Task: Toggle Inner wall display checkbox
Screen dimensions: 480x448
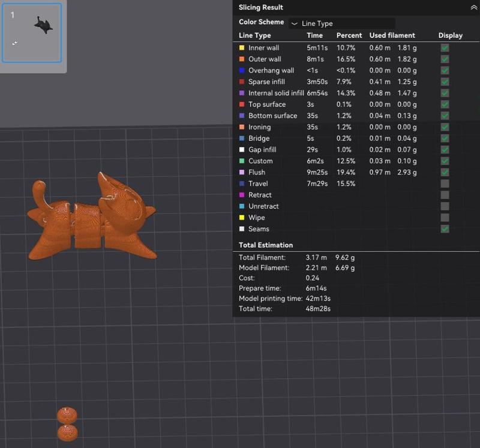Action: (x=445, y=48)
